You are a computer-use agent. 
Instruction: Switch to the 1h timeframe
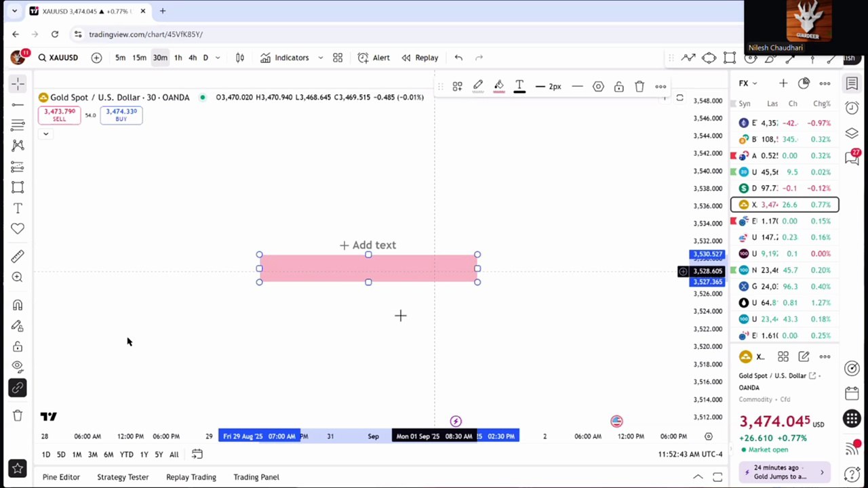click(178, 58)
